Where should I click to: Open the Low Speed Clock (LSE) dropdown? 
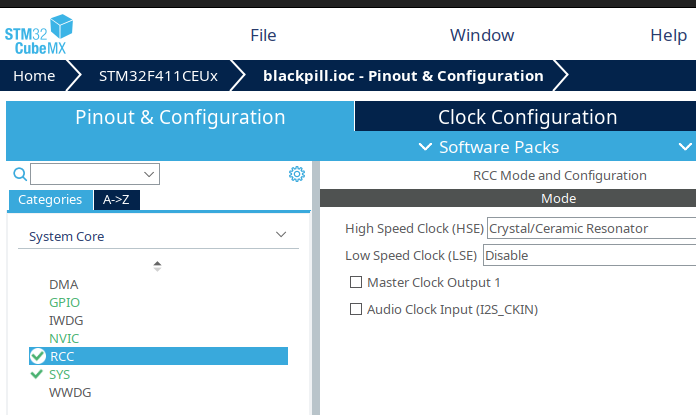click(588, 255)
